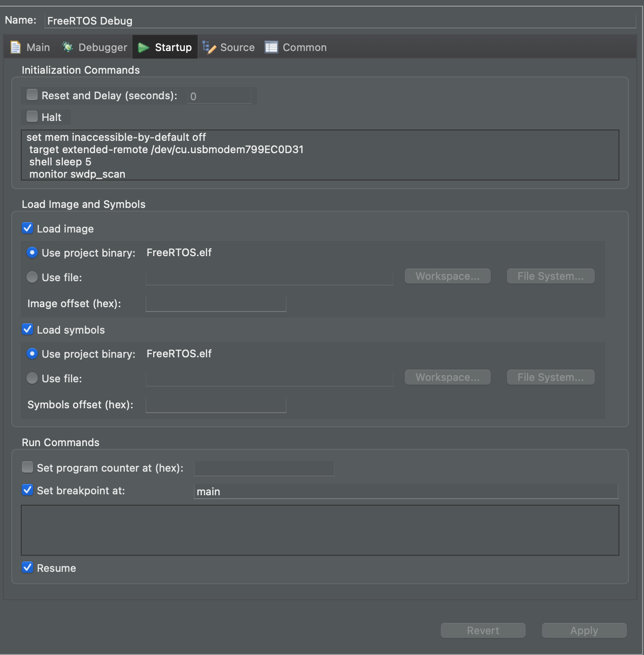Click the Common tab table icon

click(271, 47)
